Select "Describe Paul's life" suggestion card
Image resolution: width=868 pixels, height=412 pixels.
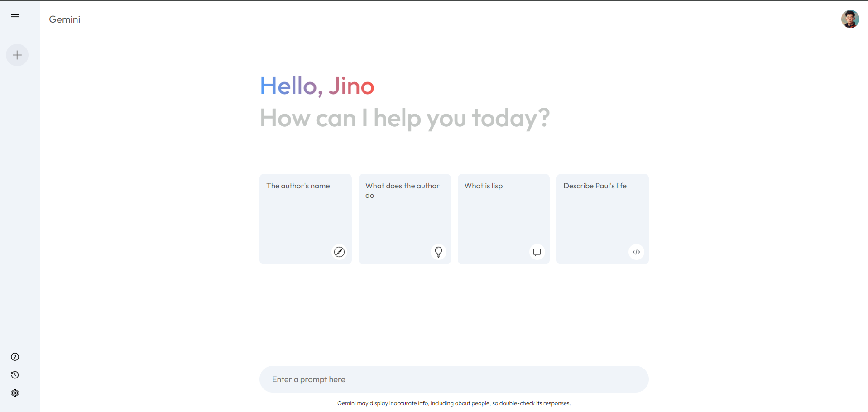pyautogui.click(x=603, y=219)
